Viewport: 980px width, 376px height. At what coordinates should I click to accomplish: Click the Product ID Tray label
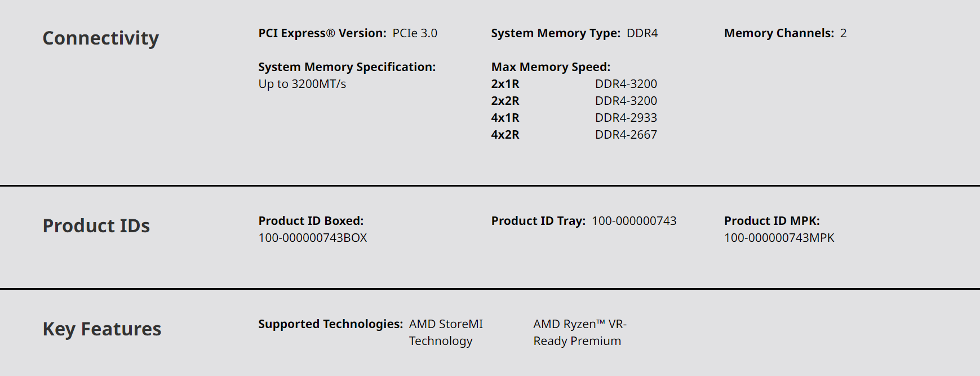click(538, 221)
